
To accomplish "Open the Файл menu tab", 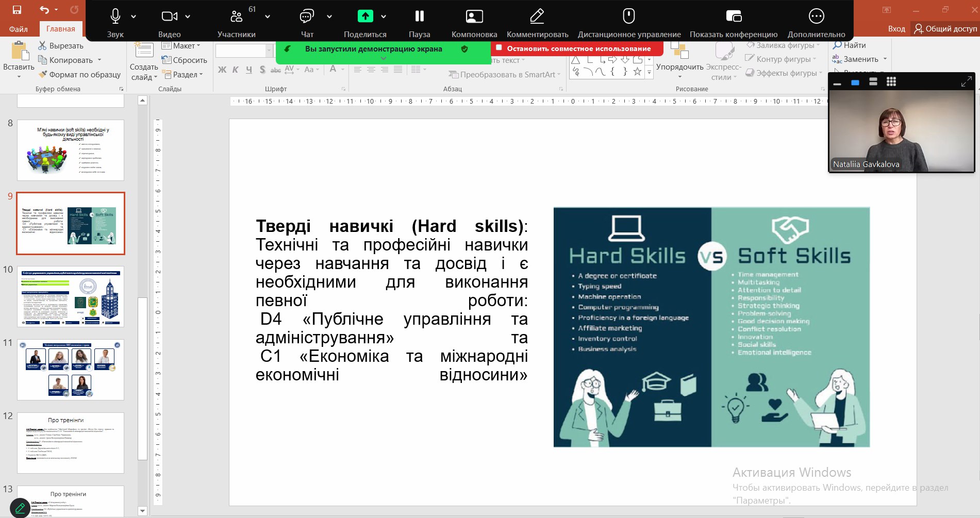I will click(x=18, y=29).
